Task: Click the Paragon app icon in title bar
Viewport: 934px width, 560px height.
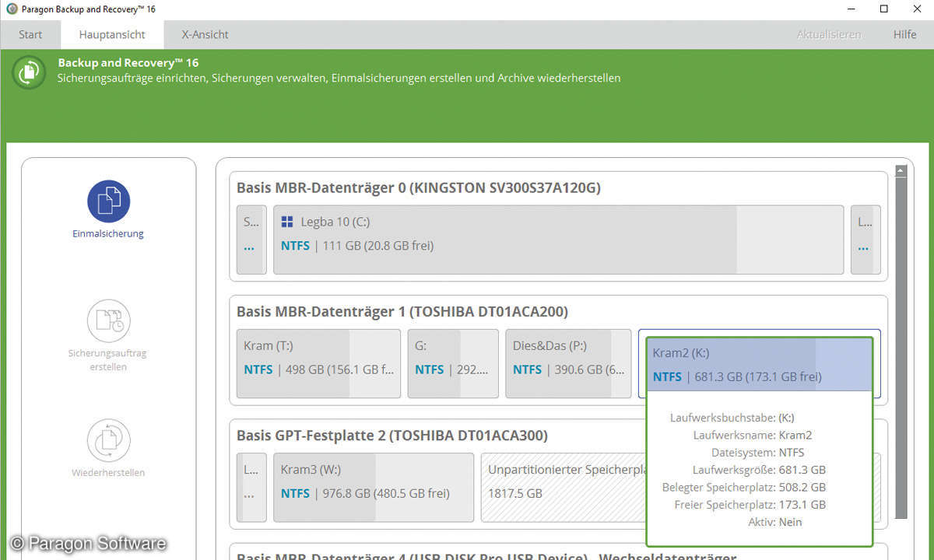Action: click(12, 9)
